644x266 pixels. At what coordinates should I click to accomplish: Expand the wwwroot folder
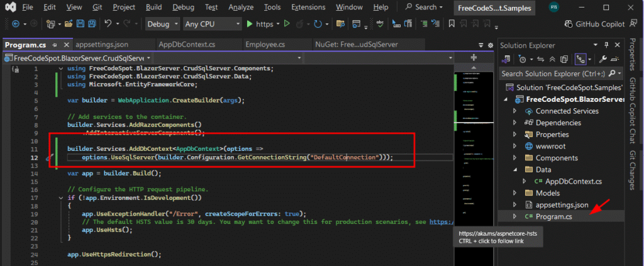pyautogui.click(x=514, y=146)
